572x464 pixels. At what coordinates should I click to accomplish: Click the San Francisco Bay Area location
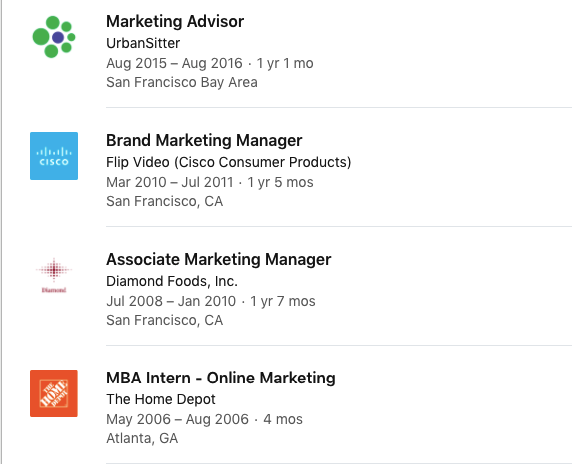182,82
